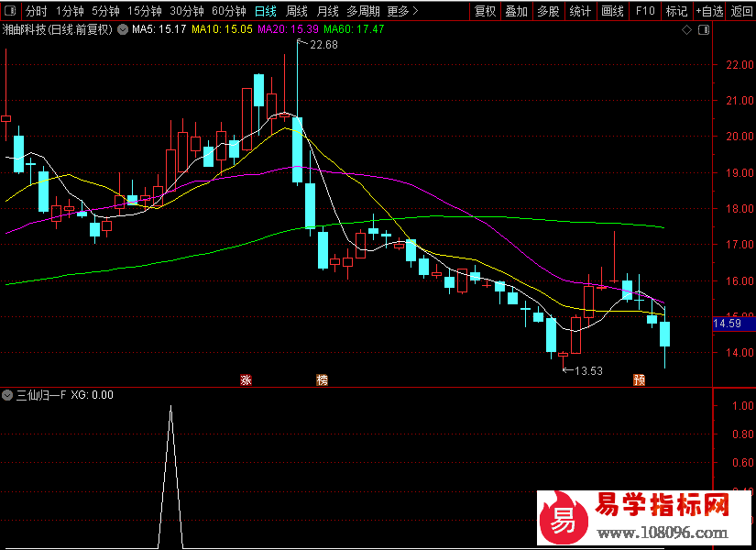The width and height of the screenshot is (756, 550).
Task: Select the 日线 daily chart tab
Action: 266,11
